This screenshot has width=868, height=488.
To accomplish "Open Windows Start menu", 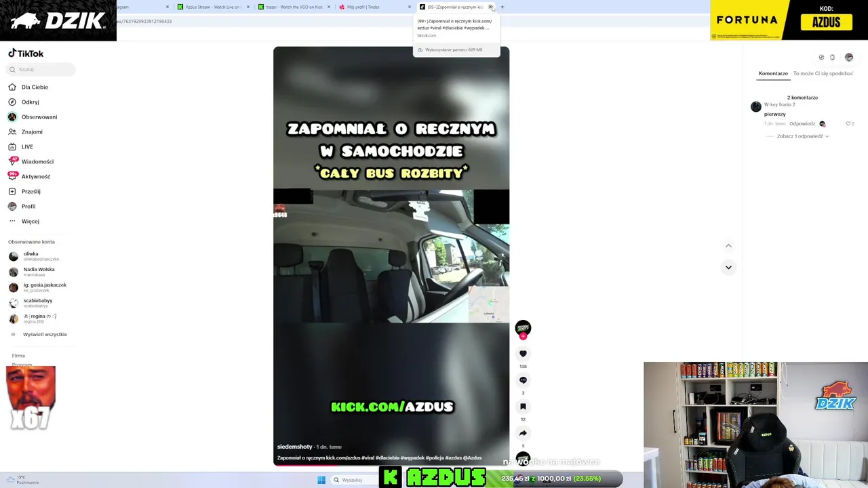I will click(321, 480).
